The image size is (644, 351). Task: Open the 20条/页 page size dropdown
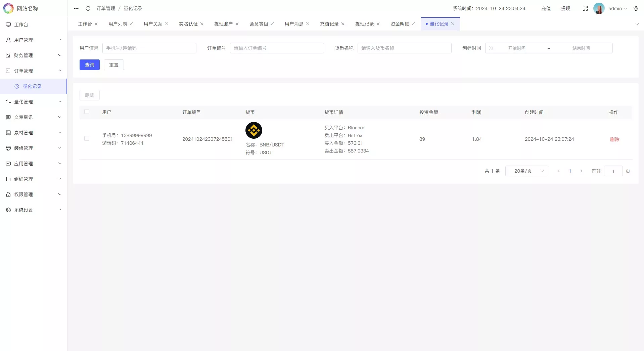[526, 171]
